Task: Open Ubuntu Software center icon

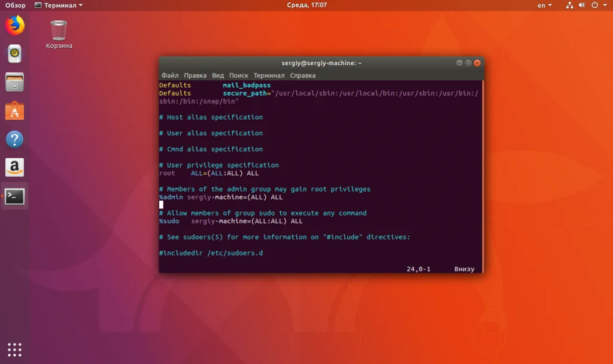Action: click(x=14, y=111)
